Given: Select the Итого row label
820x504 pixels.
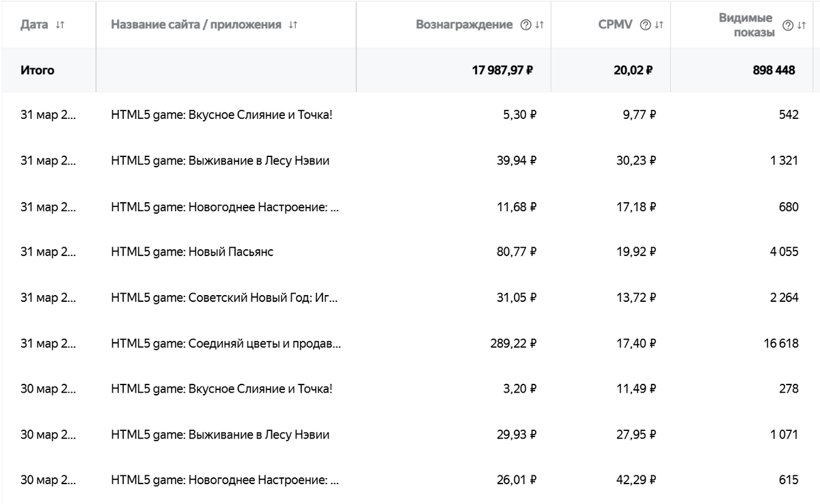Looking at the screenshot, I should [38, 70].
